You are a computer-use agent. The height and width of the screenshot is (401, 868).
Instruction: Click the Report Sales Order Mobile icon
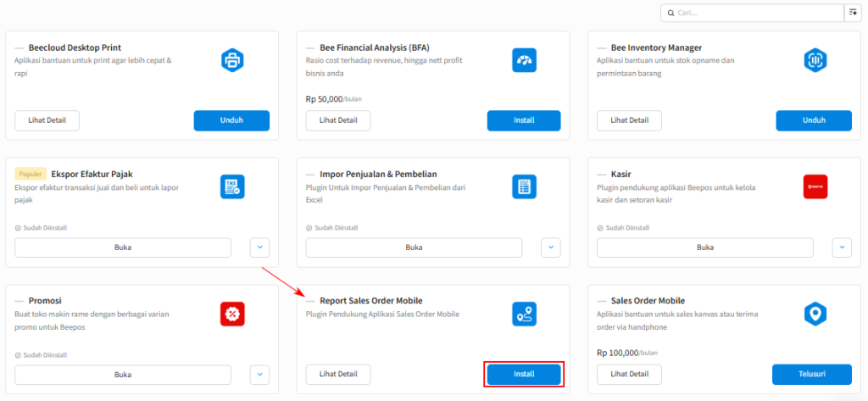point(524,314)
